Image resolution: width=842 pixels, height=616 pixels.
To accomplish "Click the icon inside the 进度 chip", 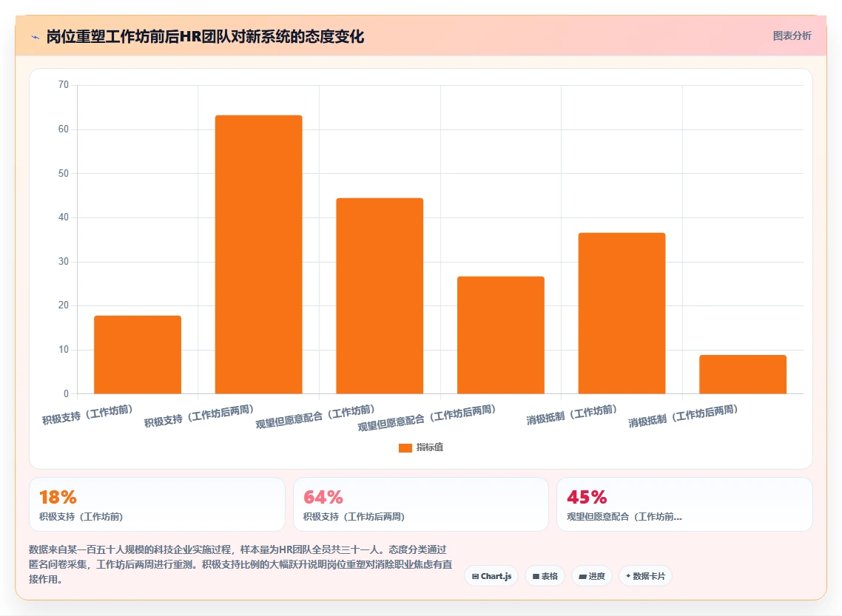I will 582,576.
